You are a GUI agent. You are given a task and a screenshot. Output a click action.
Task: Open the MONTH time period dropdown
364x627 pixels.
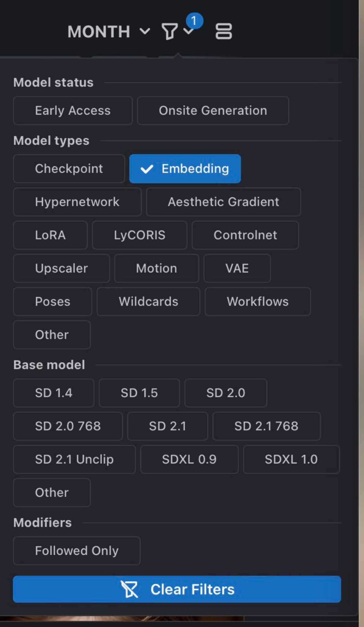pos(99,31)
